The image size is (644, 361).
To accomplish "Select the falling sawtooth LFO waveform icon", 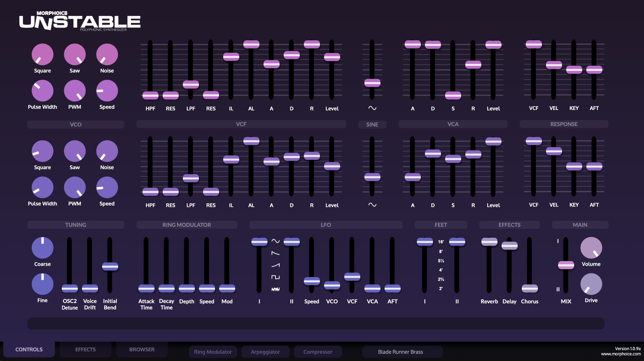I will (x=275, y=253).
